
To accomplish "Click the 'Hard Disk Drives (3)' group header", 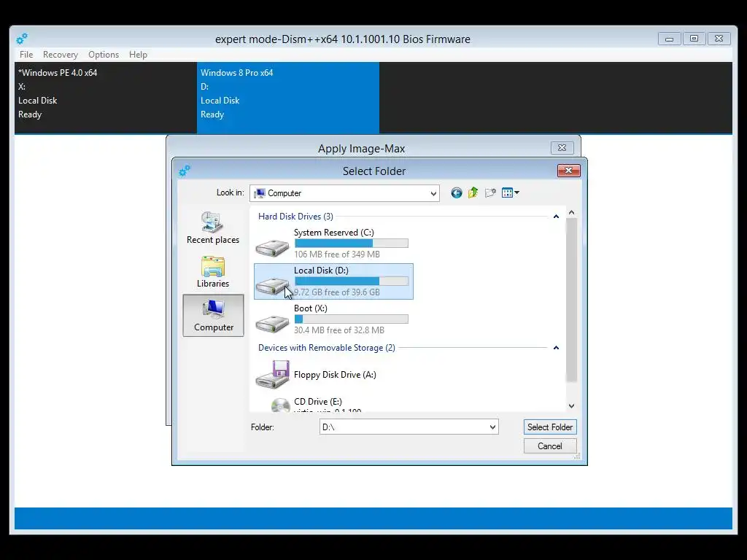I will pos(295,217).
